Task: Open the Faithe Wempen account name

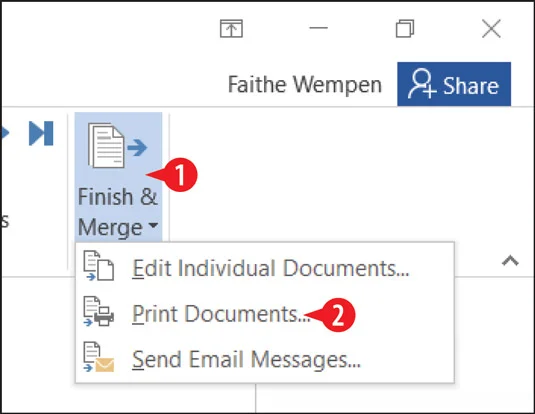Action: 304,84
